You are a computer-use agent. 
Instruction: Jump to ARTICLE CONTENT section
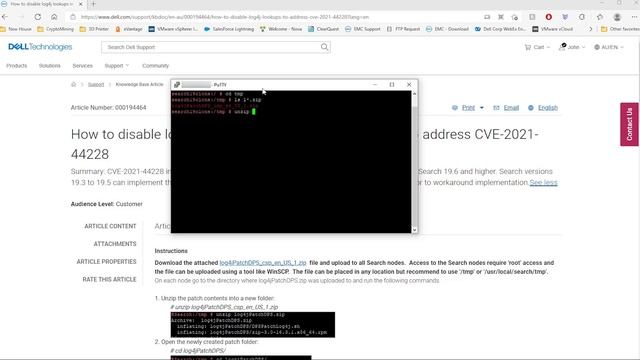coord(110,226)
